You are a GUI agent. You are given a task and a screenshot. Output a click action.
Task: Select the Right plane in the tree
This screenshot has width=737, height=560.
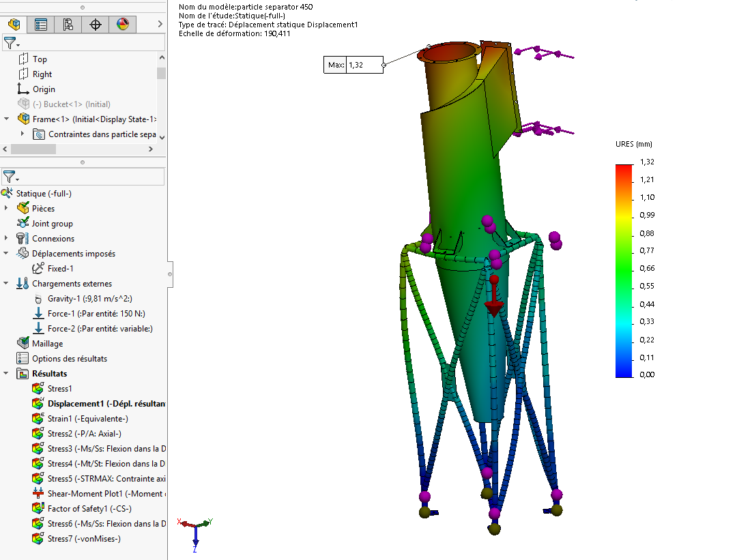point(42,74)
